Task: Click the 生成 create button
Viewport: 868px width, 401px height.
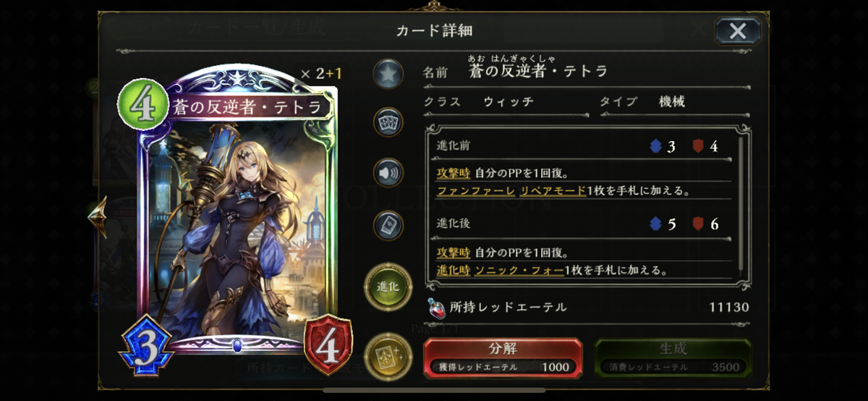Action: coord(673,358)
